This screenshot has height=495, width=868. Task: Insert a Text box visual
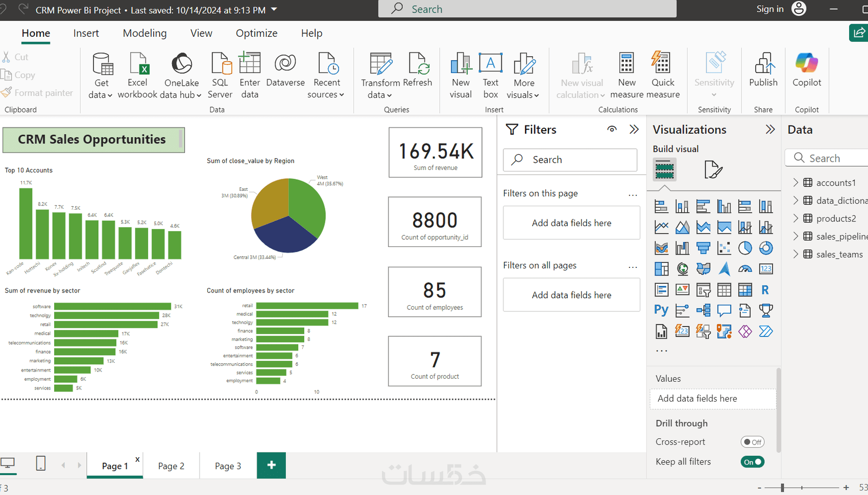pyautogui.click(x=490, y=74)
